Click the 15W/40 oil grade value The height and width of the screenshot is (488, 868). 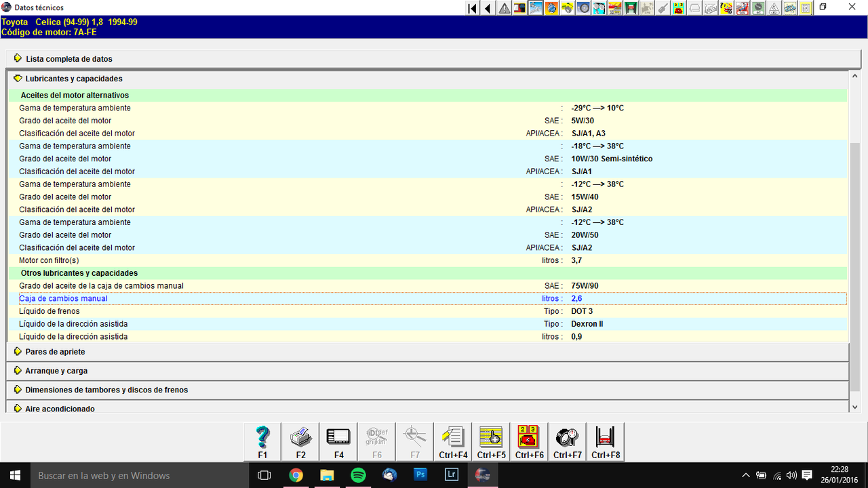585,197
